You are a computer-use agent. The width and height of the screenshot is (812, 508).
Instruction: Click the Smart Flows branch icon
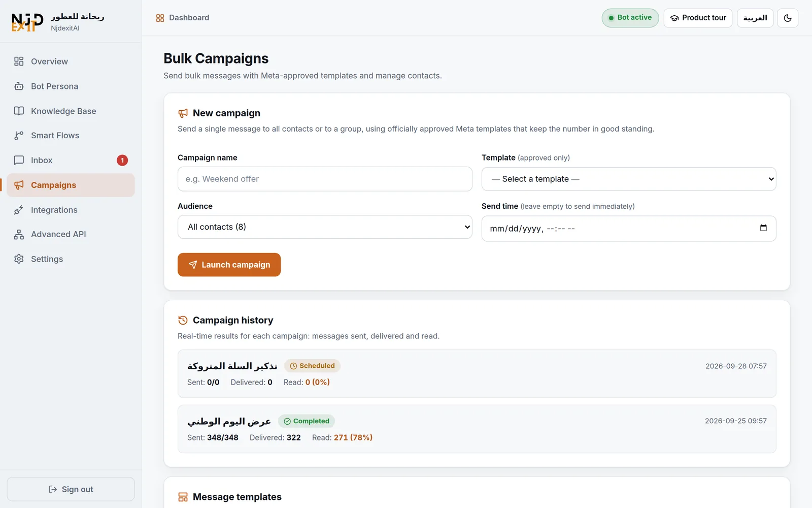[x=19, y=136]
